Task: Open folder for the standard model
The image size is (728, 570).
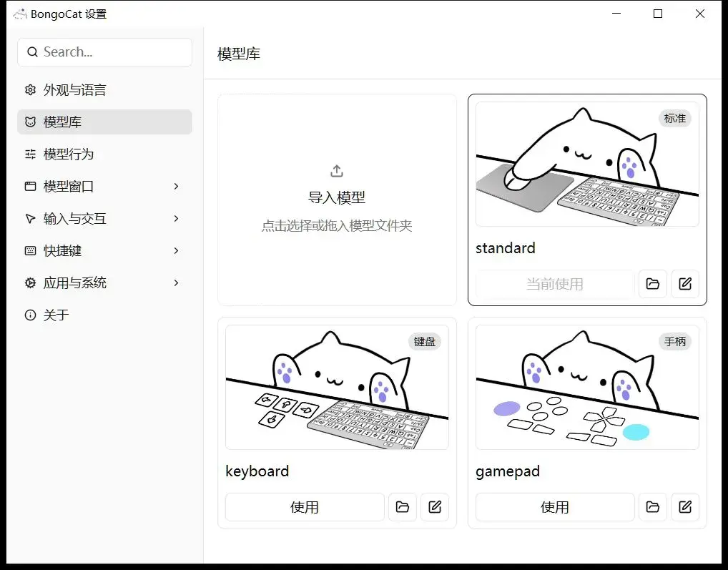Action: click(x=652, y=284)
